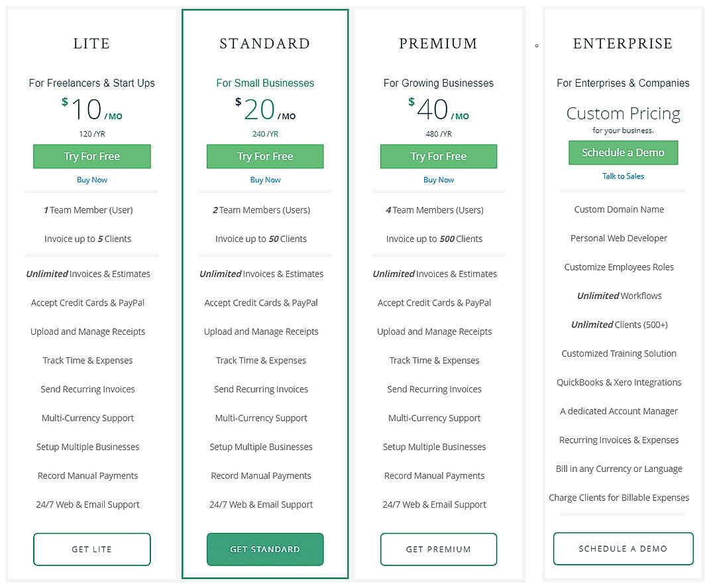Image resolution: width=709 pixels, height=588 pixels.
Task: Click the small circle beside Enterprise column
Action: click(535, 45)
